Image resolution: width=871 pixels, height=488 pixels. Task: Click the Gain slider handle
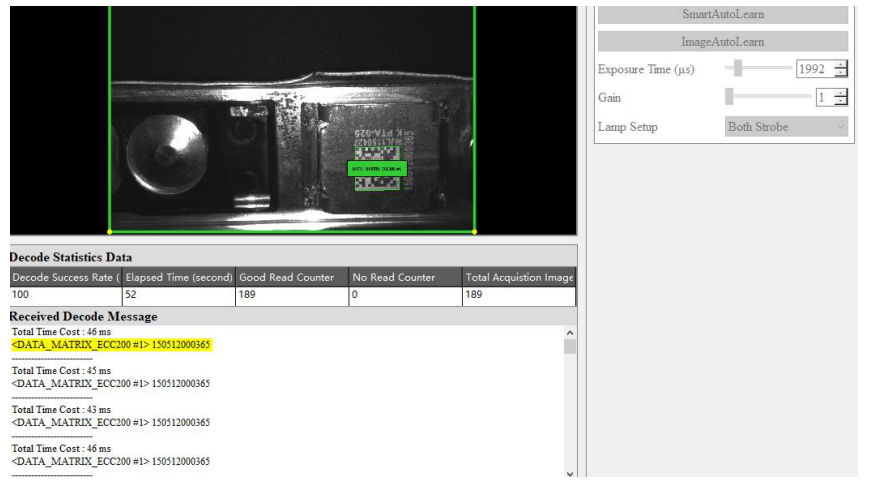(730, 97)
